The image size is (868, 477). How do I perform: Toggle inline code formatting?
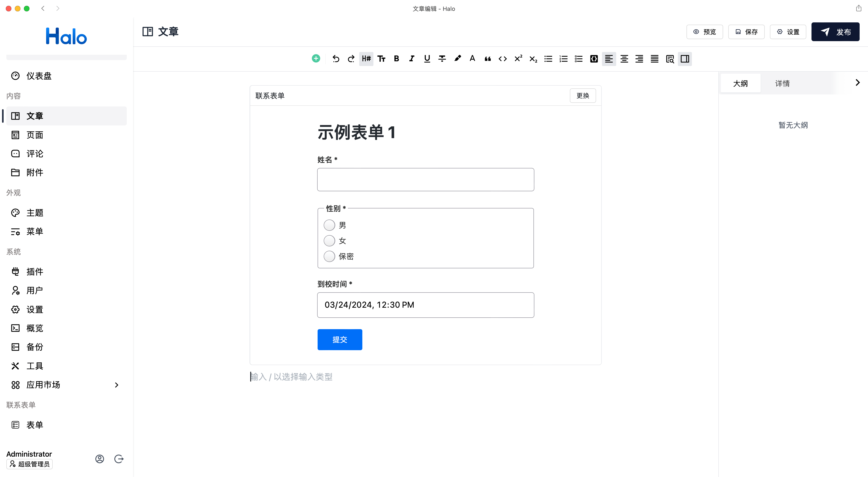503,59
